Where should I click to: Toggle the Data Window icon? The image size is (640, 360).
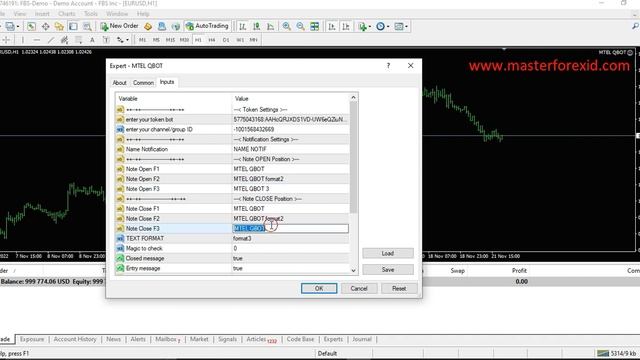45,27
